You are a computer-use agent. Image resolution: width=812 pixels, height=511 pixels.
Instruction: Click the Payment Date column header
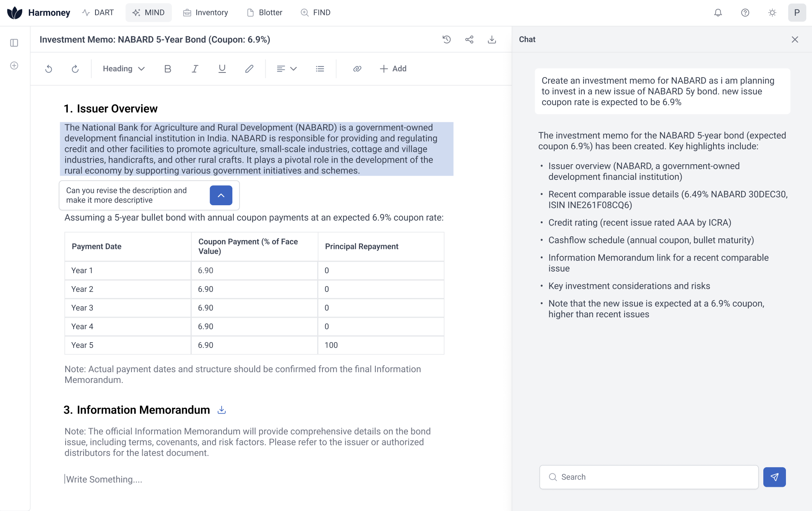tap(128, 247)
